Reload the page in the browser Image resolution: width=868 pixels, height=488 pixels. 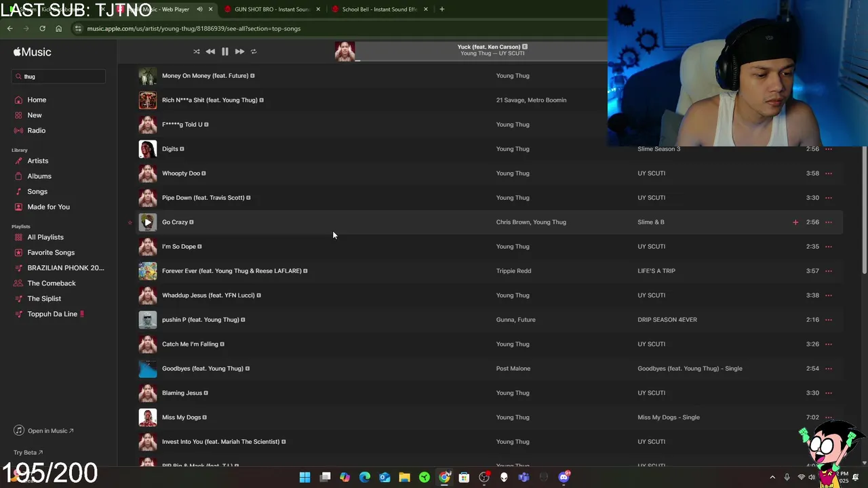[42, 28]
